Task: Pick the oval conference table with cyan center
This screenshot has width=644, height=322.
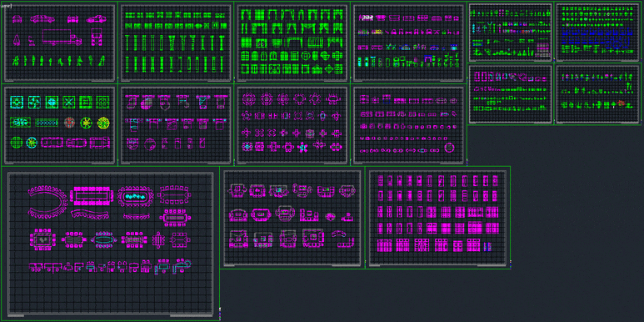Action: point(136,196)
